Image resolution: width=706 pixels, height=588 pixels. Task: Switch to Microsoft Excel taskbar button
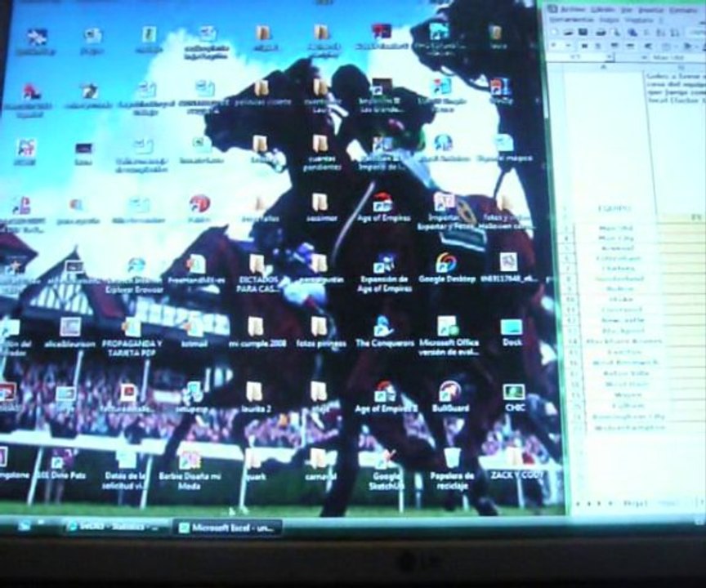tap(228, 528)
